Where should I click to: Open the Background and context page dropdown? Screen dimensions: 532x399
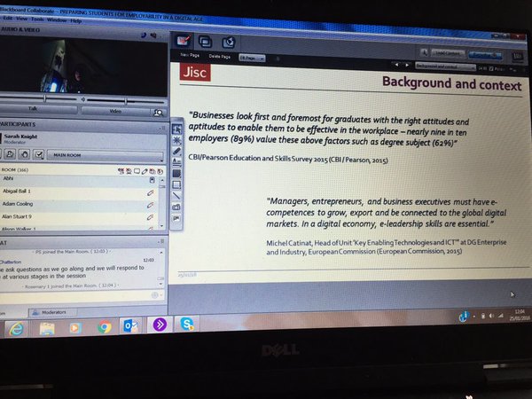445,66
